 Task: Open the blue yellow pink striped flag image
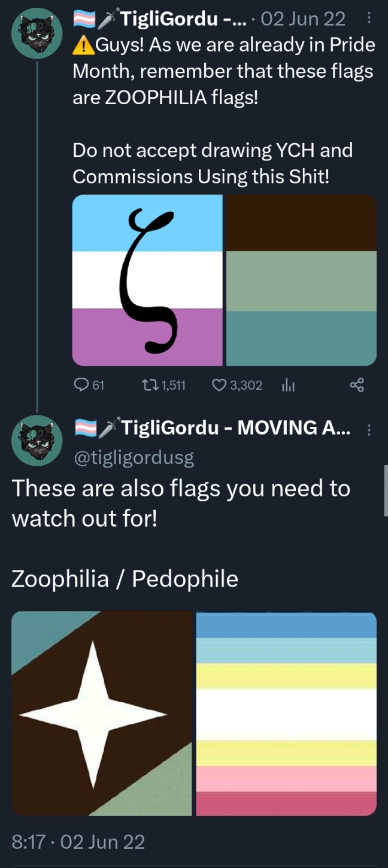[x=286, y=714]
